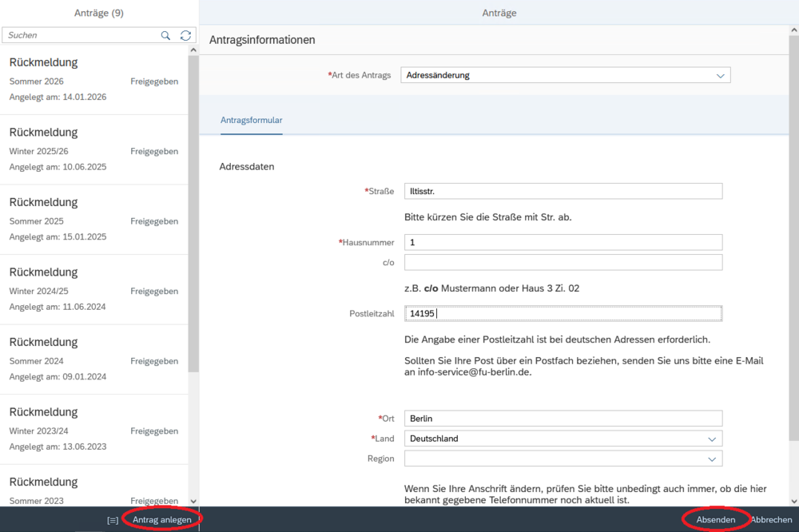The height and width of the screenshot is (532, 799).
Task: Click the list scrollbar up arrow
Action: pyautogui.click(x=193, y=50)
